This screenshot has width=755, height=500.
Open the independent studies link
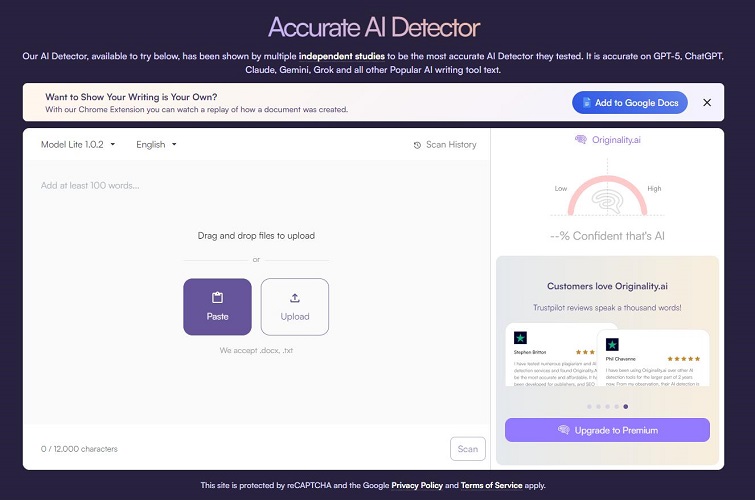point(342,56)
